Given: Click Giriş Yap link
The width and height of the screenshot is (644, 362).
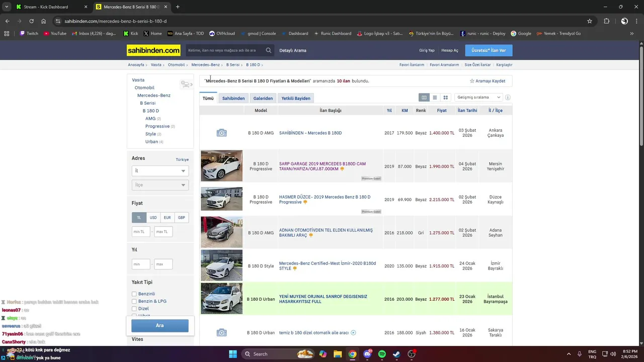Looking at the screenshot, I should [427, 50].
